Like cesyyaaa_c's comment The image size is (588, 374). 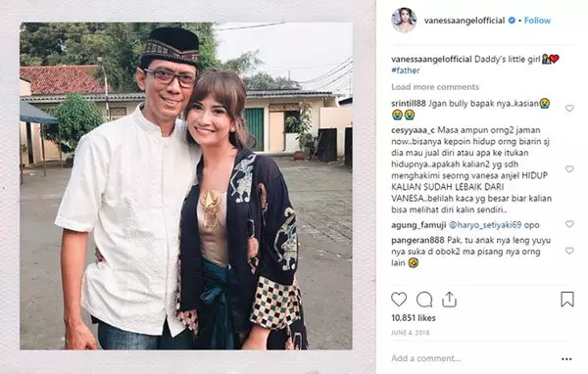point(569,169)
